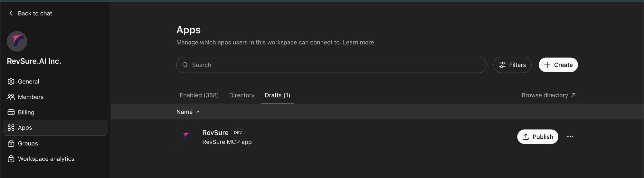
Task: Create a new app
Action: coord(558,65)
